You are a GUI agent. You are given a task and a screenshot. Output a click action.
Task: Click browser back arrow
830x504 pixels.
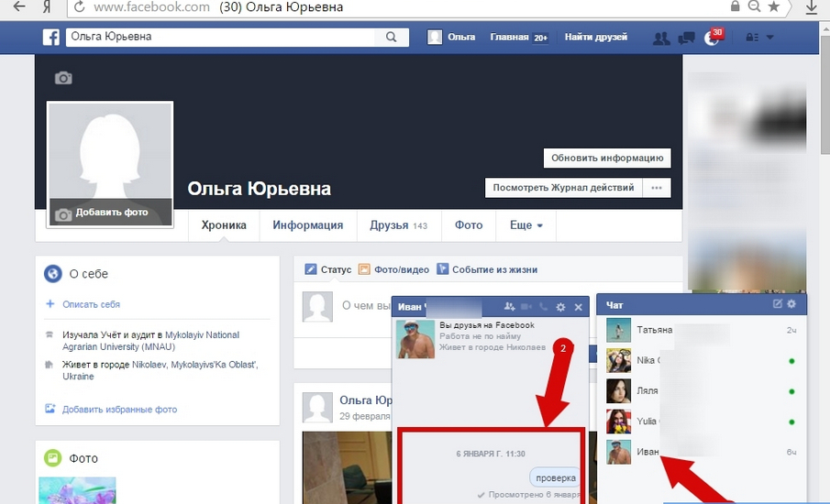click(19, 7)
